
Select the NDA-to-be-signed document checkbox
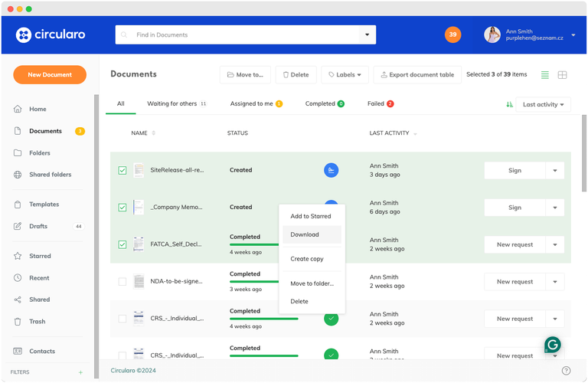point(122,282)
